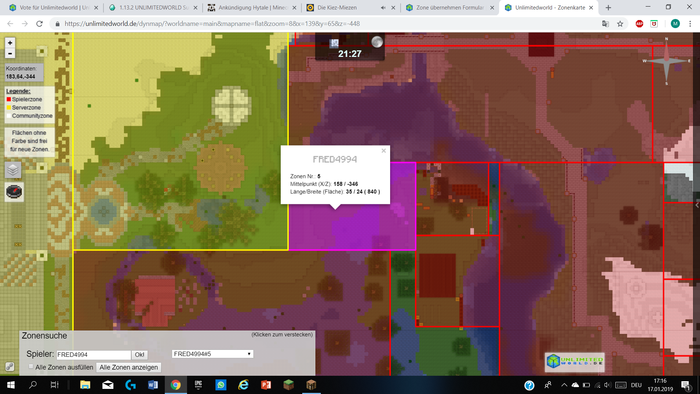Go back in browser history
Screen dimensions: 700x394
(x=10, y=24)
